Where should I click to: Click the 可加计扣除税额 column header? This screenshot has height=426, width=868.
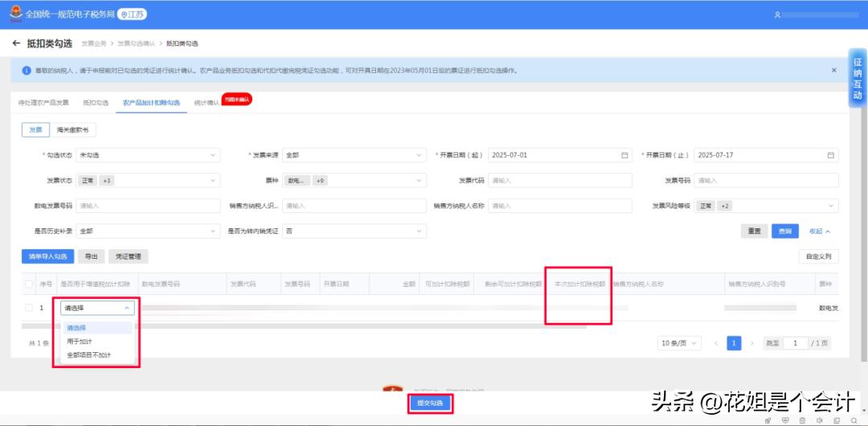(448, 285)
